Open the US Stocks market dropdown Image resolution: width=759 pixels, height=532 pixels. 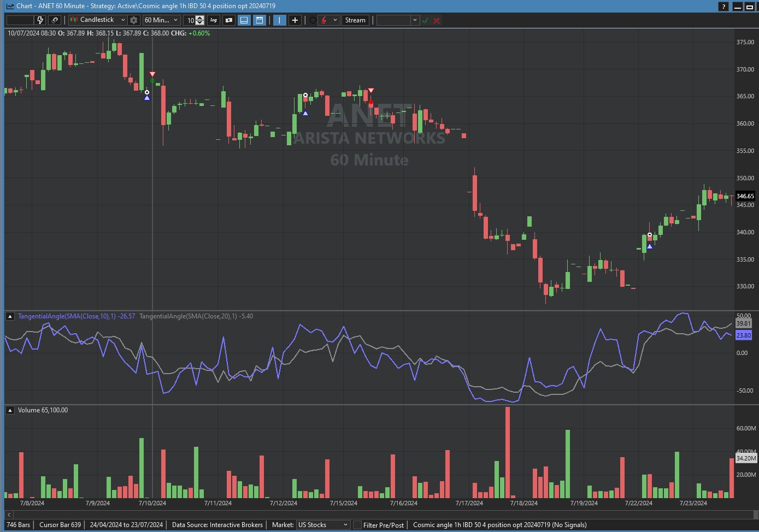tap(322, 525)
